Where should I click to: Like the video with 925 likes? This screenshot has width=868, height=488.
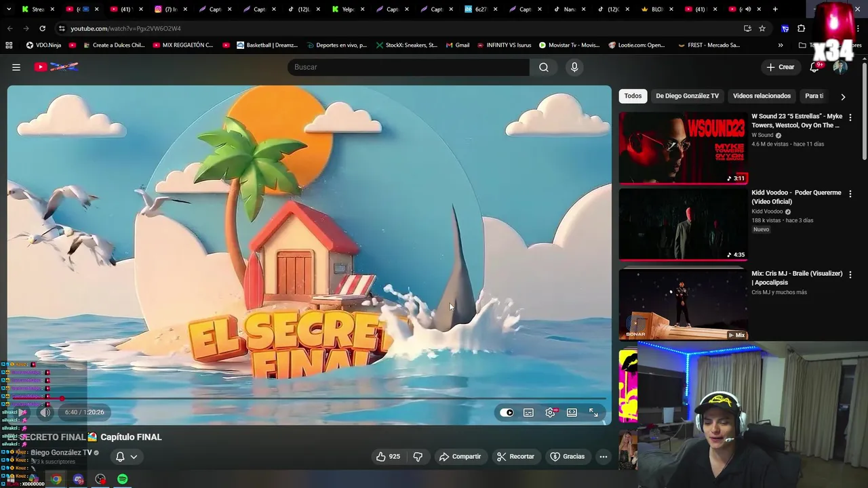388,457
